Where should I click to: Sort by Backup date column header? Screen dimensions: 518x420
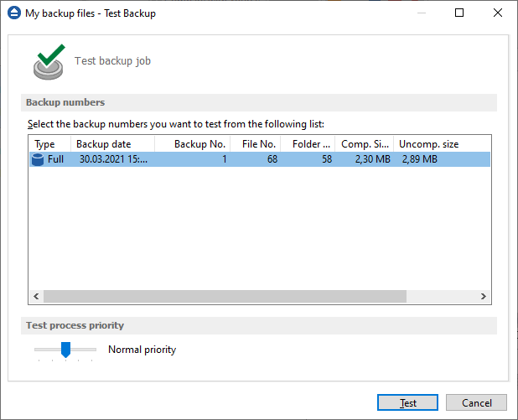point(112,144)
